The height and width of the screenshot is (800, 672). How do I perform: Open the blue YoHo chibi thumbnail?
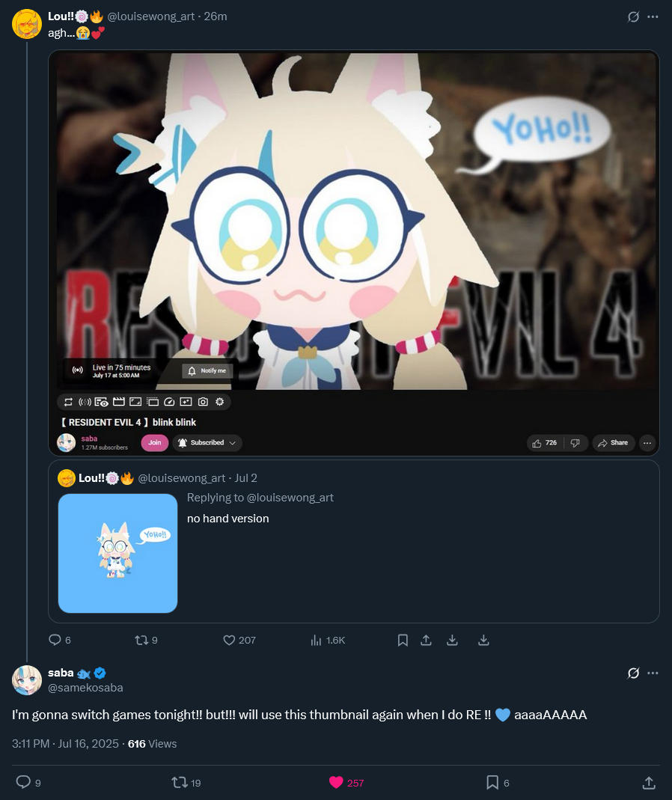pyautogui.click(x=118, y=553)
